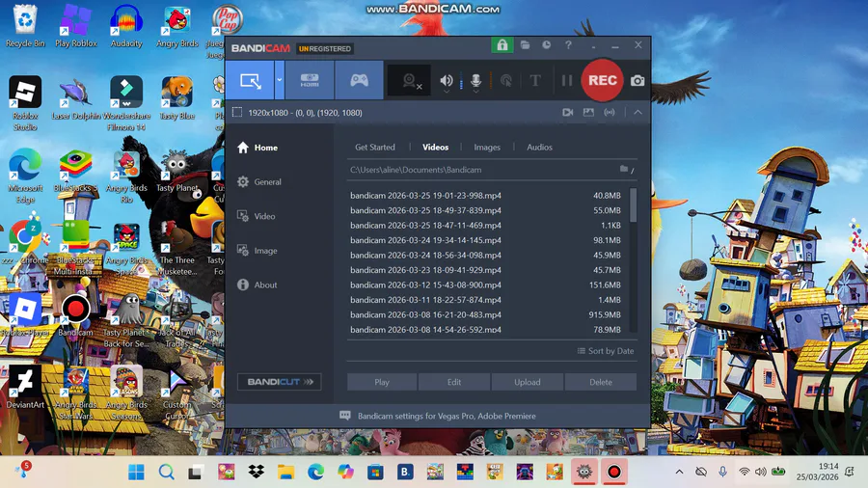Click the image icon in status bar
This screenshot has height=488, width=868.
coord(588,112)
